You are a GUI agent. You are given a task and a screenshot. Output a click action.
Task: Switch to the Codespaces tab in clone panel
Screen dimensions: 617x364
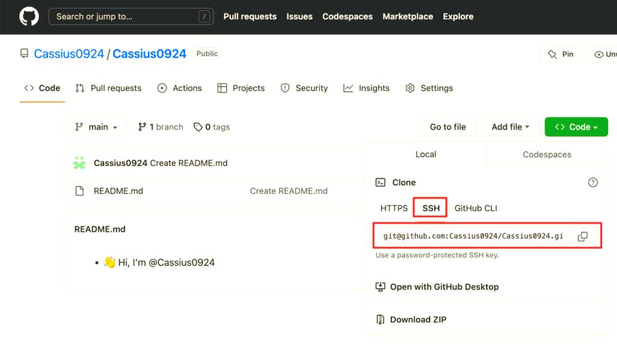click(547, 154)
